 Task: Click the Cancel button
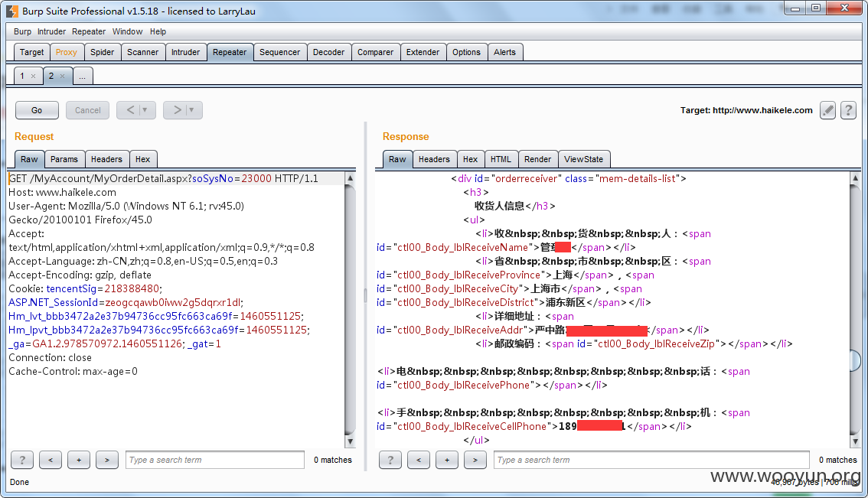click(87, 110)
